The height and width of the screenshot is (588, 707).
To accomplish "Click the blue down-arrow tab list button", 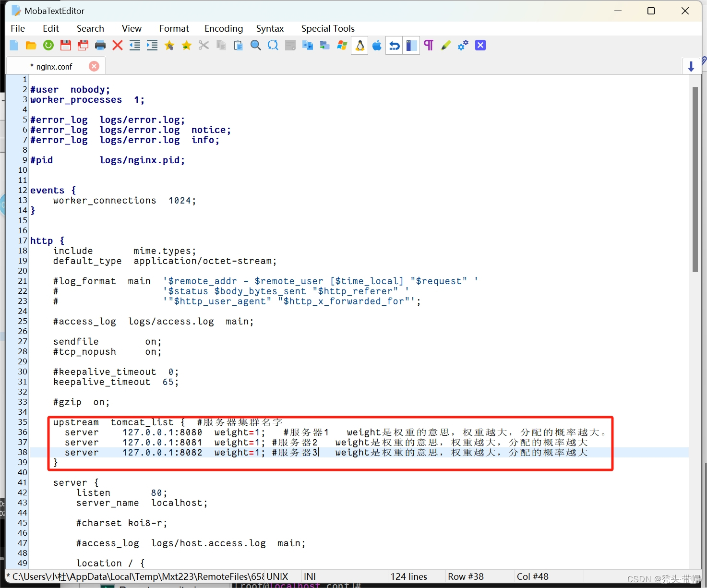I will pyautogui.click(x=691, y=66).
